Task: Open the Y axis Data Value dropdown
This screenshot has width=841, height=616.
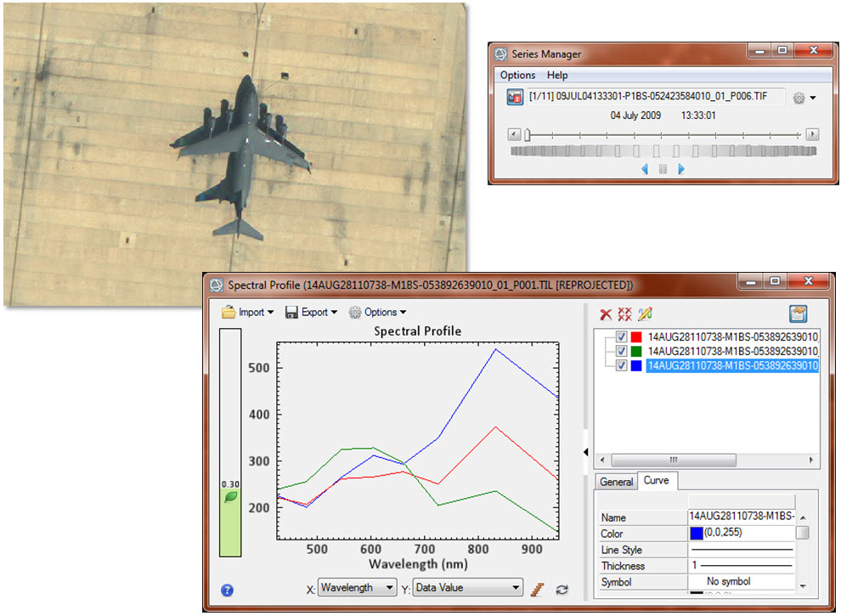Action: pyautogui.click(x=468, y=587)
